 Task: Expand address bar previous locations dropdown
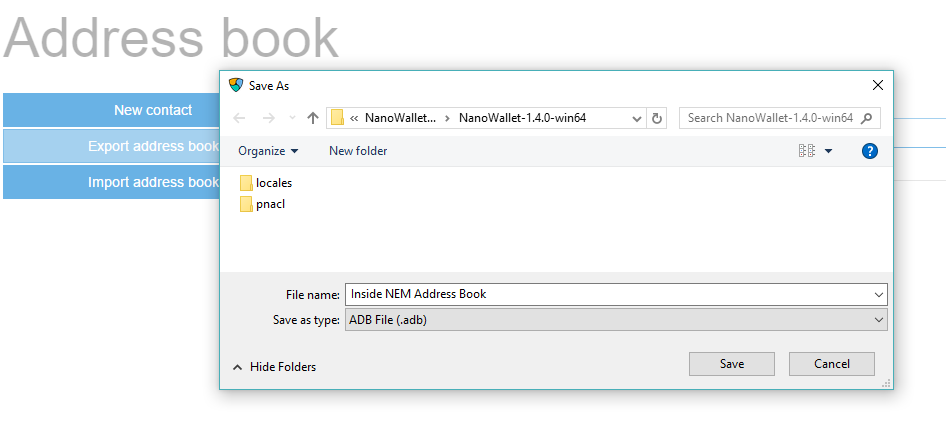636,118
